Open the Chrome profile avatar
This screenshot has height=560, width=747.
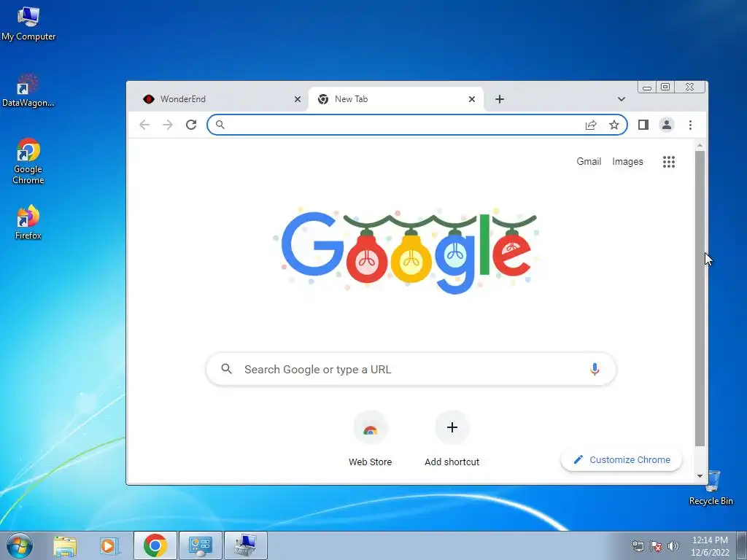[667, 125]
